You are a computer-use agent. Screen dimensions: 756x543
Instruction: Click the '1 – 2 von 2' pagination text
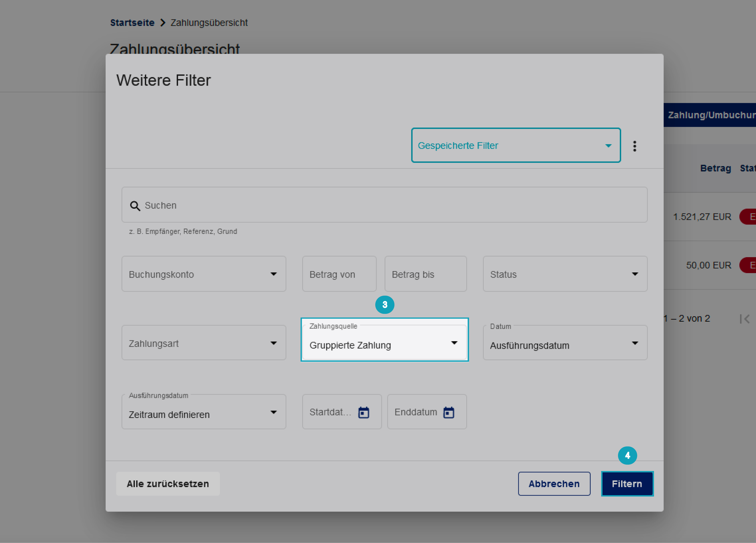click(x=687, y=319)
